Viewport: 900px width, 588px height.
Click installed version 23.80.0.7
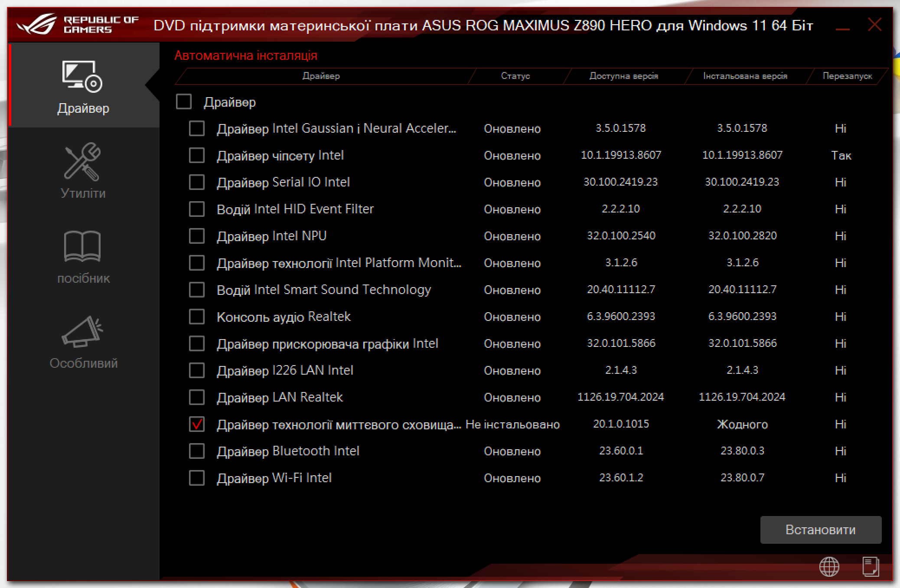click(742, 477)
